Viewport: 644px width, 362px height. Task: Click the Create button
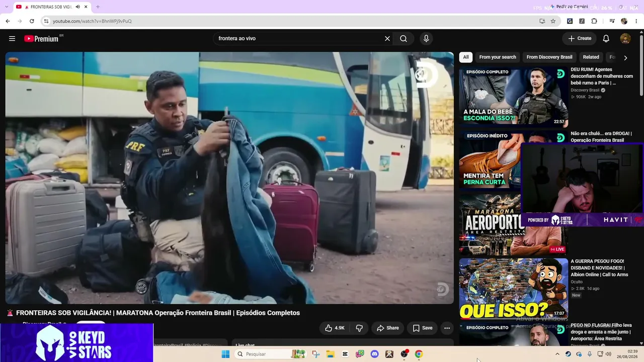(580, 39)
